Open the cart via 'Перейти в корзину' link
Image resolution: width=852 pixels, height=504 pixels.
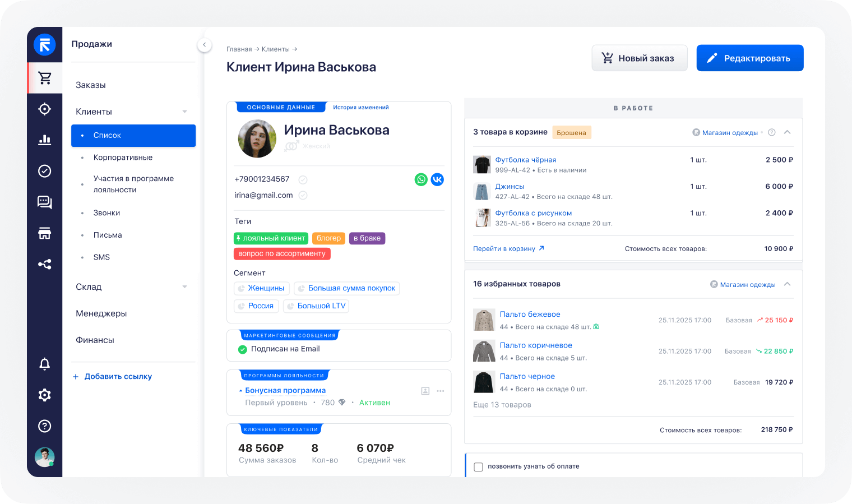coord(504,248)
